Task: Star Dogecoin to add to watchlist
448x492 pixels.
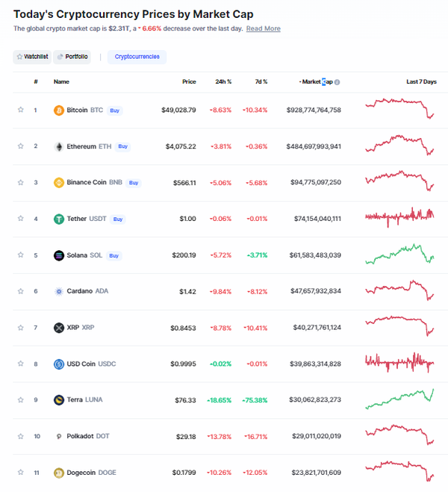Action: 21,473
